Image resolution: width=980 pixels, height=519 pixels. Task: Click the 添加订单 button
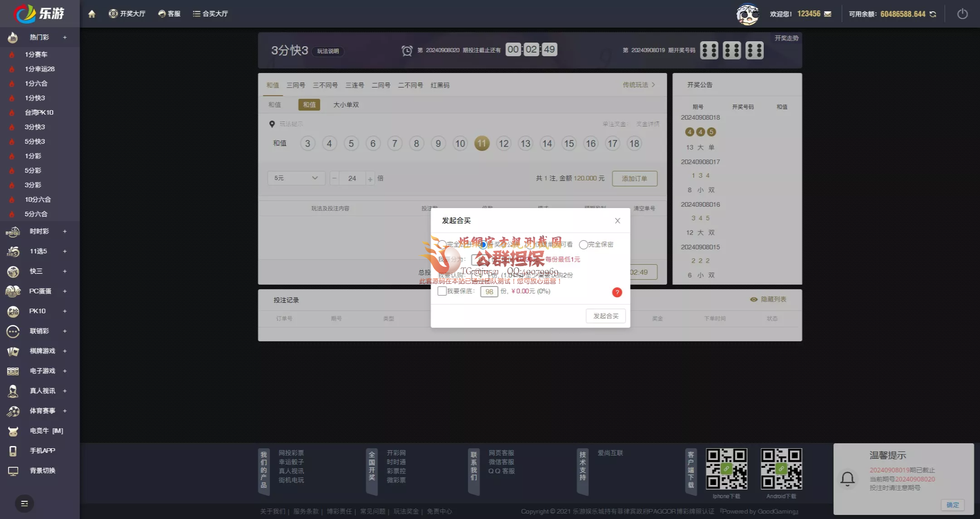634,178
